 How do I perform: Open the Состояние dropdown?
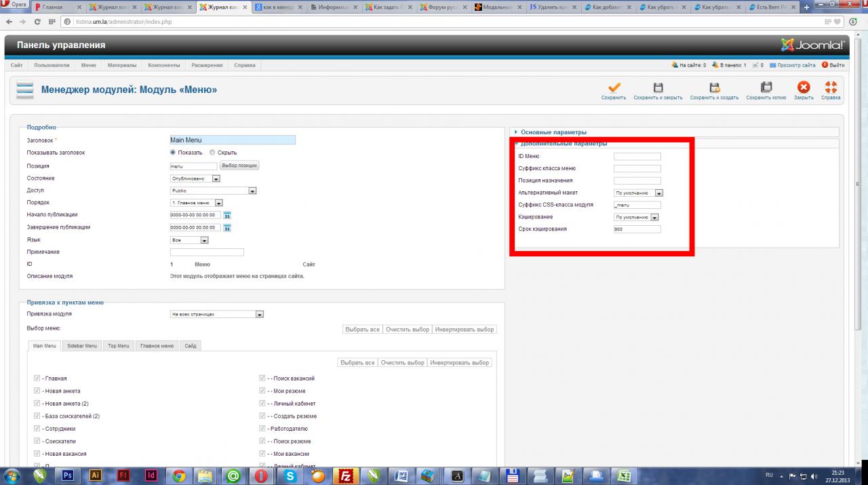point(195,178)
